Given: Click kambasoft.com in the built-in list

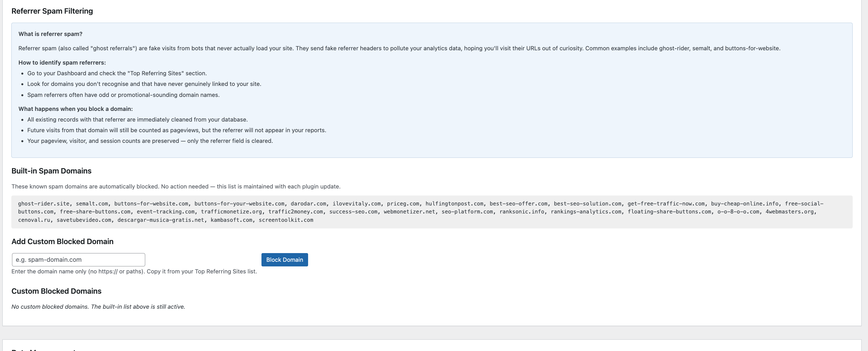Looking at the screenshot, I should coord(231,220).
